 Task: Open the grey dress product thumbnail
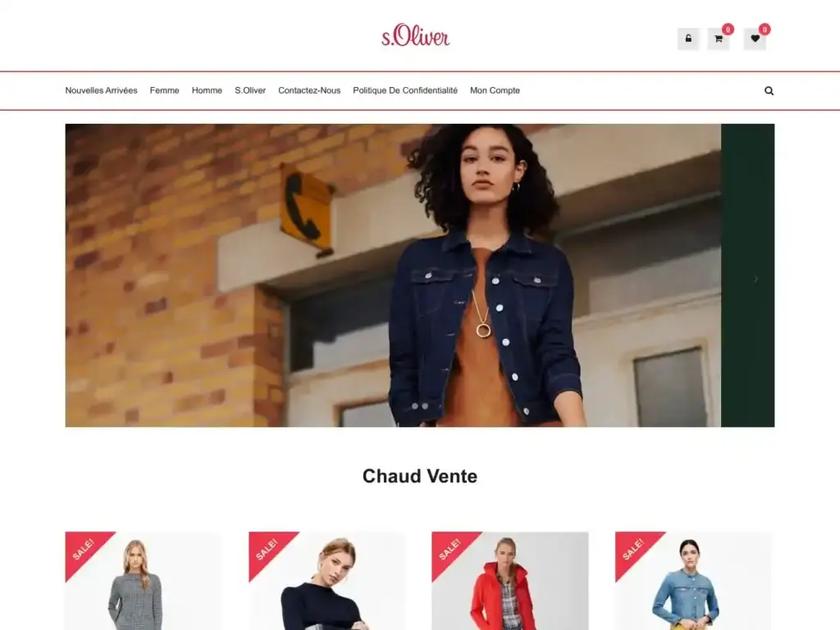[143, 581]
